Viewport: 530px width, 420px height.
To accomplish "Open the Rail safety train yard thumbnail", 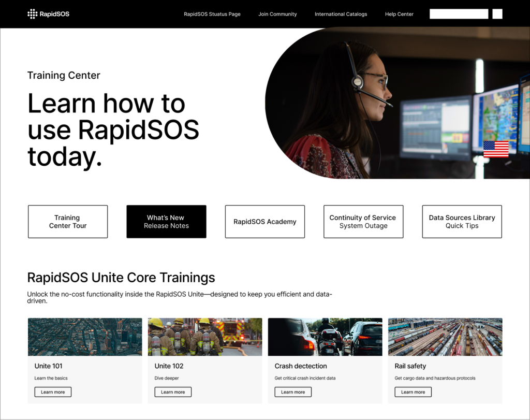I will (445, 337).
